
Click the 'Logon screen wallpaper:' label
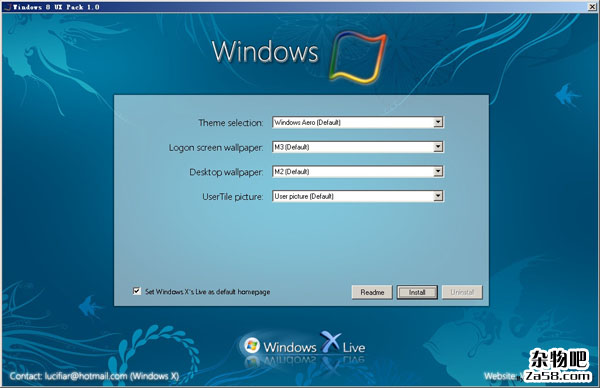coord(216,148)
